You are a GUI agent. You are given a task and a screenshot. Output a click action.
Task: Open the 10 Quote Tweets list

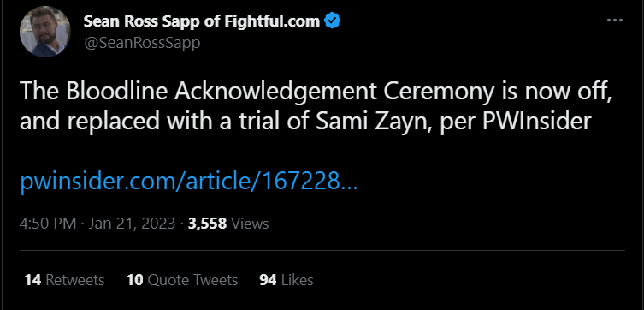point(182,280)
